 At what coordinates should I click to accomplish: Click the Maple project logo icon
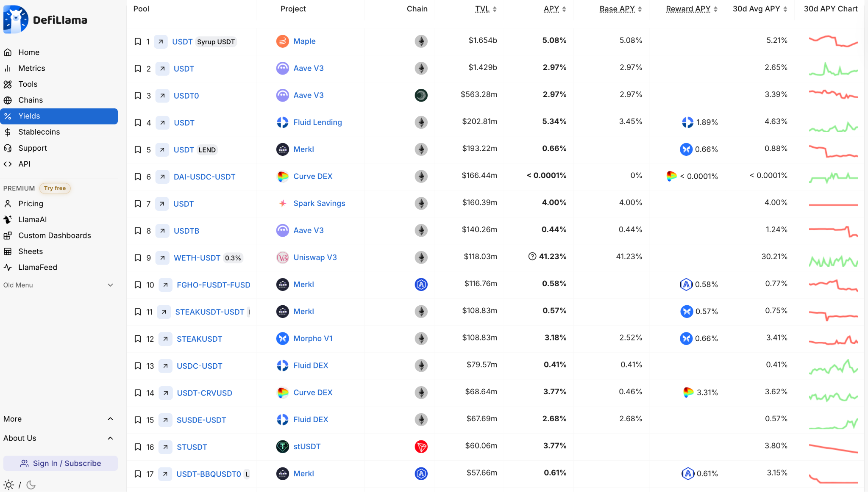pyautogui.click(x=282, y=41)
